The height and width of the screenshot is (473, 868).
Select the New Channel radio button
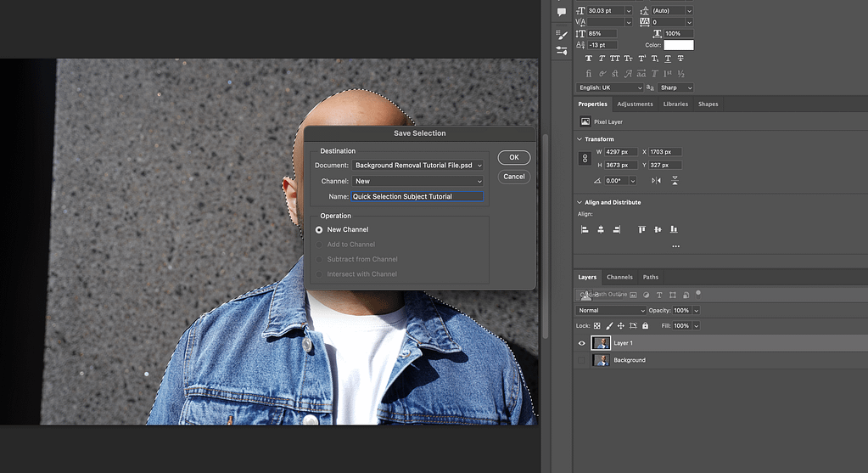(x=319, y=229)
